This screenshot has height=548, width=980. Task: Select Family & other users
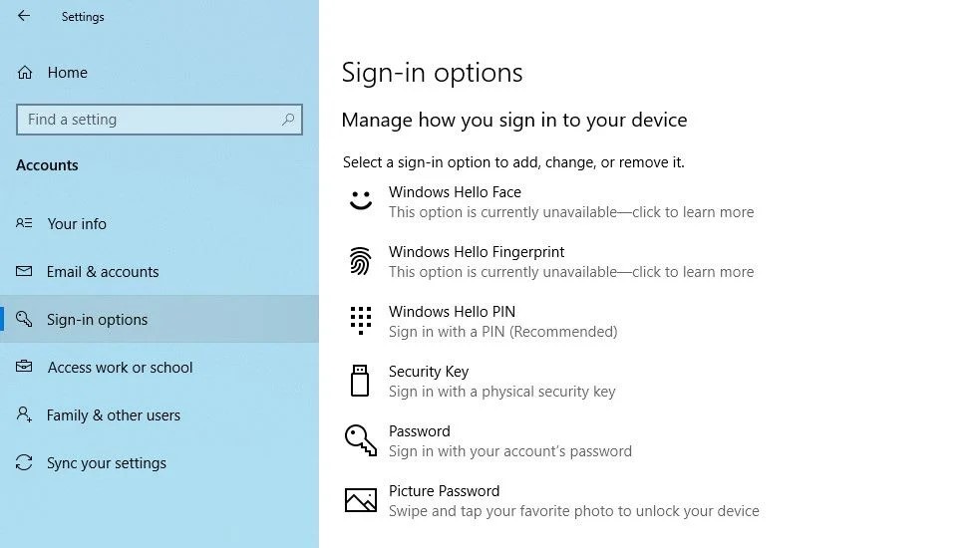pos(114,415)
